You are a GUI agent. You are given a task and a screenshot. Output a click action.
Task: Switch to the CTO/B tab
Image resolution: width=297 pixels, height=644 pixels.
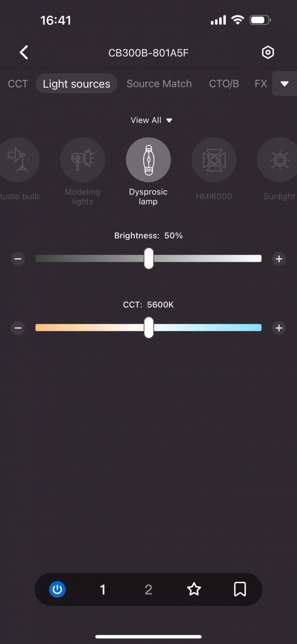(224, 84)
